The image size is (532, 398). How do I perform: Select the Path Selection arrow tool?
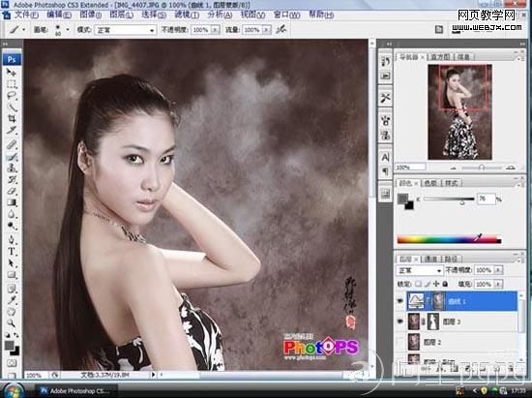click(x=12, y=262)
